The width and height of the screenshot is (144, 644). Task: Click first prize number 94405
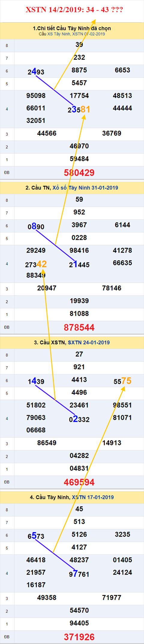point(79,623)
